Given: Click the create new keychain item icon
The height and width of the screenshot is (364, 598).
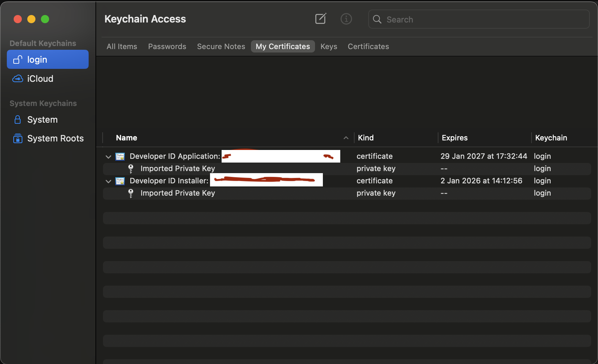Looking at the screenshot, I should click(x=320, y=19).
